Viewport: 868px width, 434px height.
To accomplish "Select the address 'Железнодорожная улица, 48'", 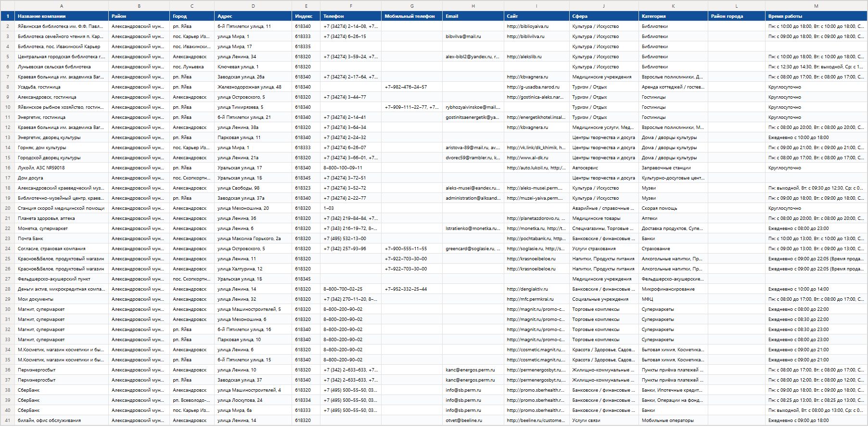I will point(253,87).
